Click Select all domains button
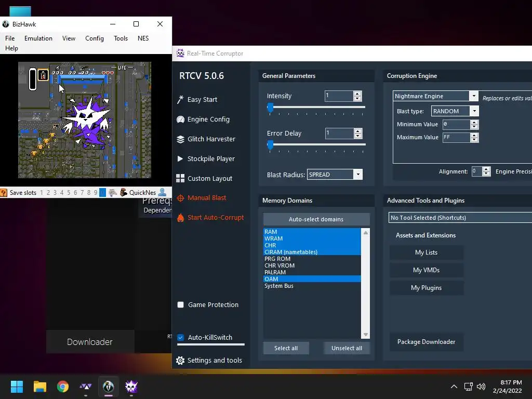 [x=286, y=348]
